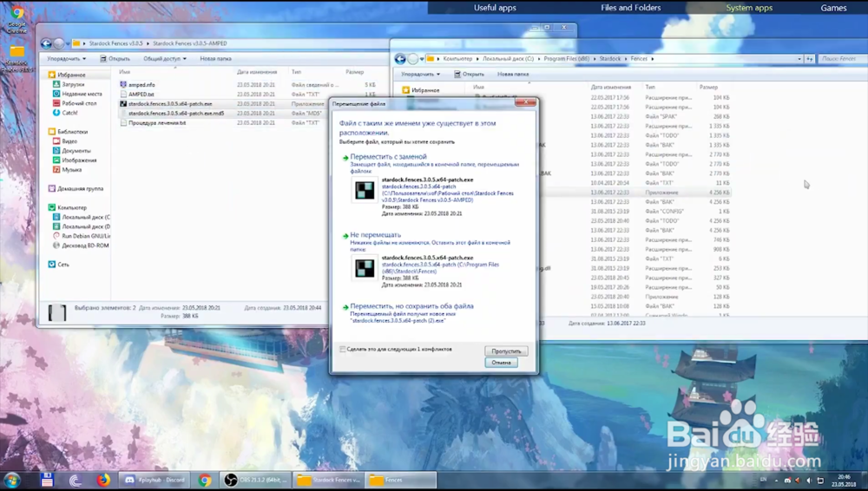Open 'Дисковод BD-ROM' in sidebar
Viewport: 868px width, 491px height.
pos(85,245)
